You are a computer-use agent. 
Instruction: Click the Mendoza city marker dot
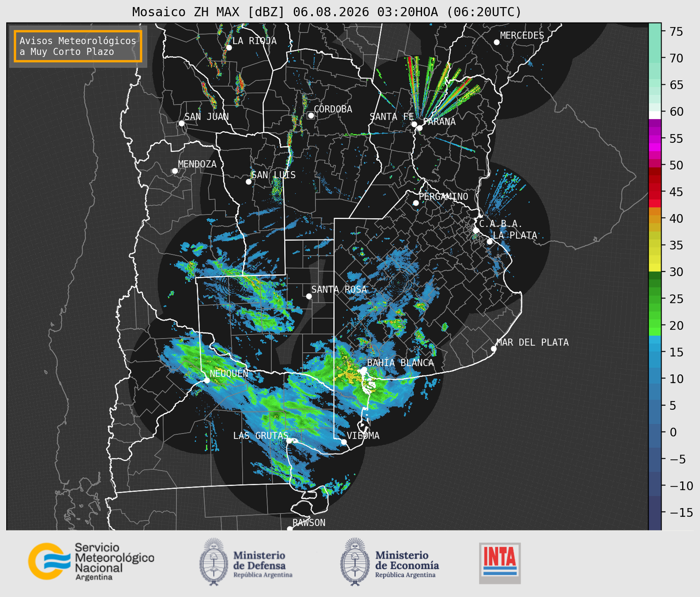coord(175,171)
